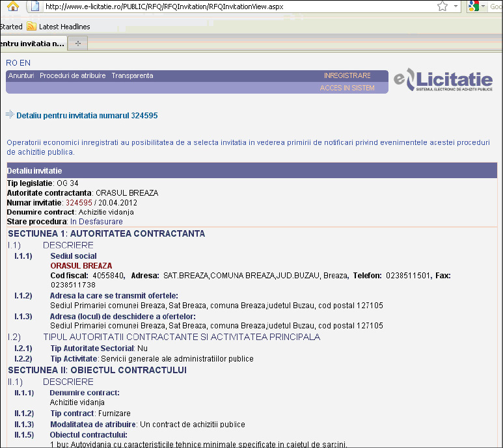503x448 pixels.
Task: Bookmark this page with the star icon
Action: (442, 7)
